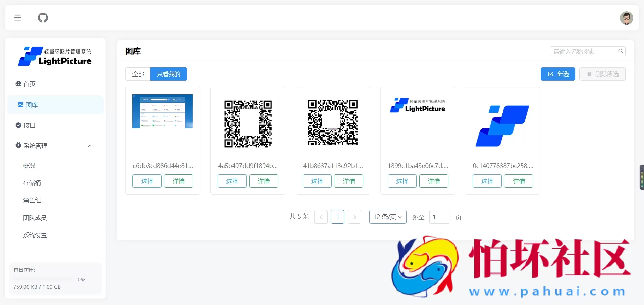Image resolution: width=644 pixels, height=305 pixels.
Task: Click the search magnifier icon
Action: coord(621,51)
